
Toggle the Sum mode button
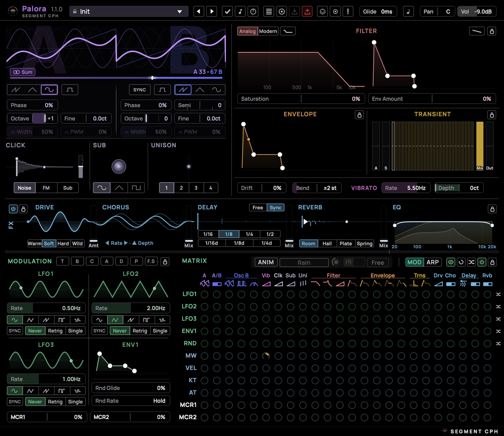tap(23, 72)
